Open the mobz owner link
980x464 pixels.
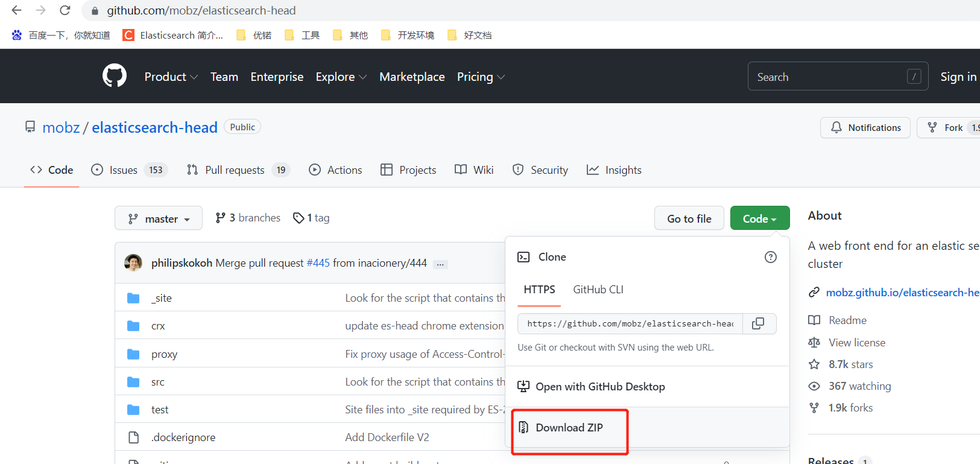tap(61, 127)
